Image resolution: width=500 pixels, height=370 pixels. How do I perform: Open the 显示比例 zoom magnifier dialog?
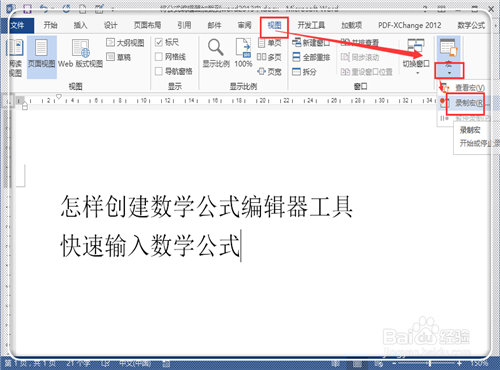[216, 53]
